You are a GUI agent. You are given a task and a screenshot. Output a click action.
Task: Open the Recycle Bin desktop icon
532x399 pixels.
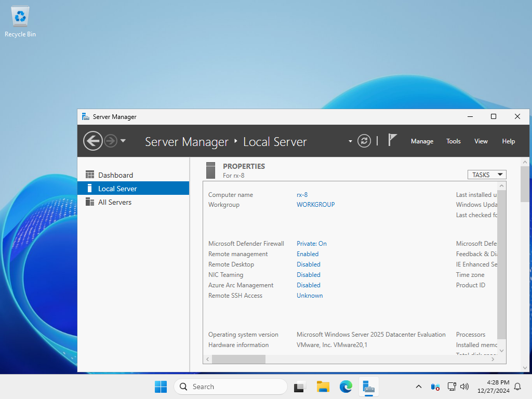(20, 21)
